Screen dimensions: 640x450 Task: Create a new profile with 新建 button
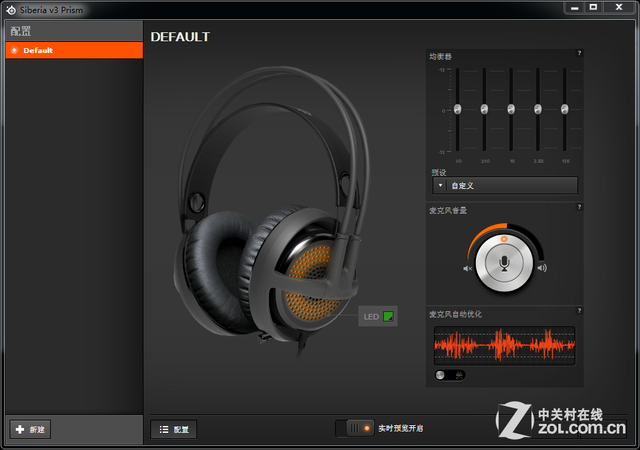point(30,429)
